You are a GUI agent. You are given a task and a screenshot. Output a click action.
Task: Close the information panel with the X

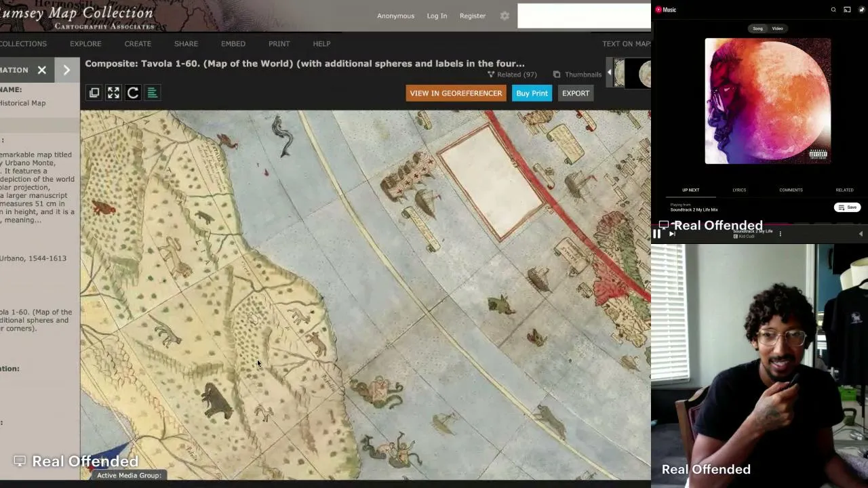pyautogui.click(x=42, y=70)
